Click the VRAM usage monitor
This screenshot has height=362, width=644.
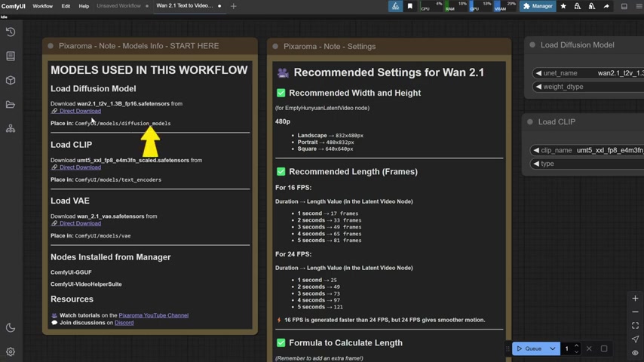[504, 6]
